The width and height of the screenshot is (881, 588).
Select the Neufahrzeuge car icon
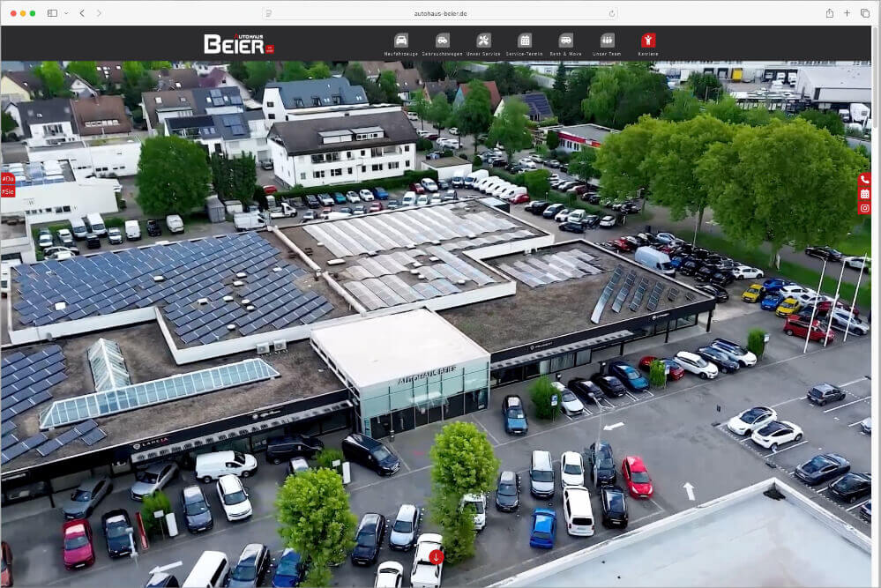pyautogui.click(x=399, y=39)
